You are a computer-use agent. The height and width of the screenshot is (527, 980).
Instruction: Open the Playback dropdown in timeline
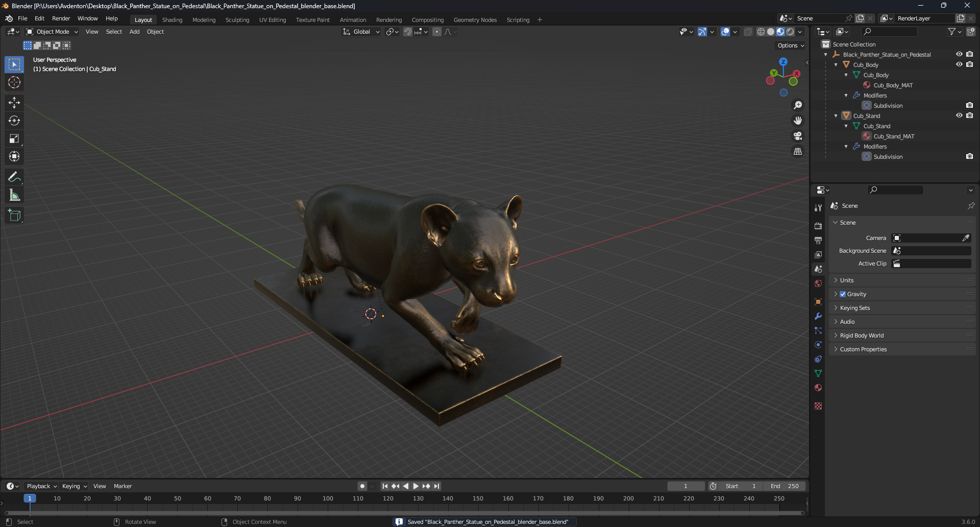coord(42,486)
